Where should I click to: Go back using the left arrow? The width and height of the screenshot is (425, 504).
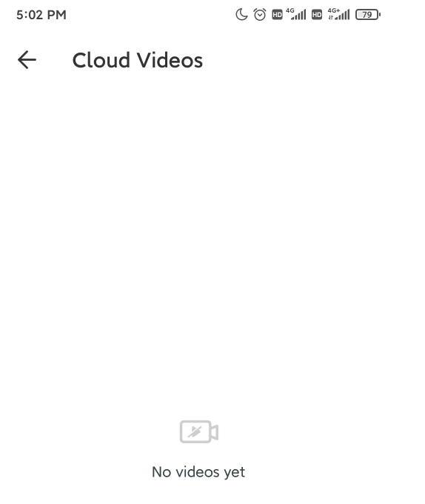click(27, 60)
